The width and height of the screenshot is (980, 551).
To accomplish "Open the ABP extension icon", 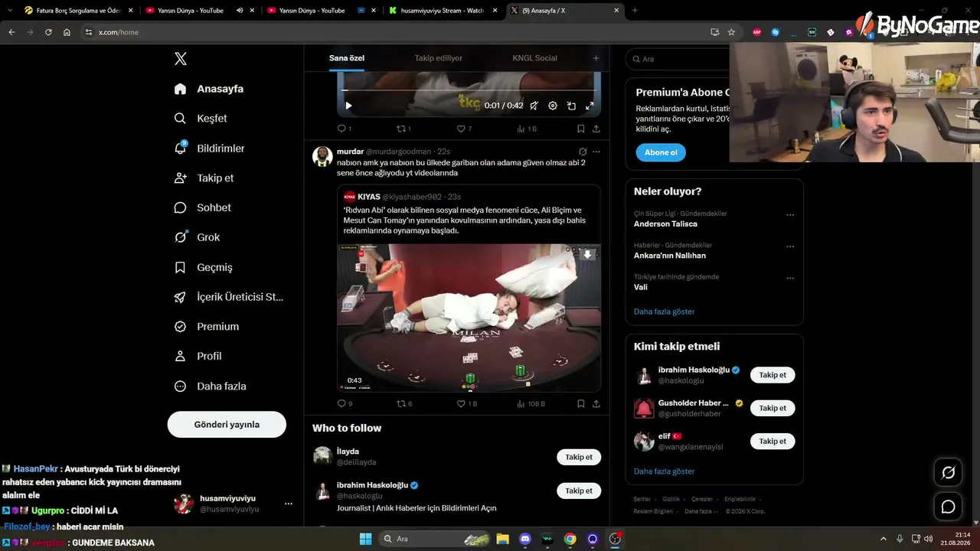I will pos(757,32).
